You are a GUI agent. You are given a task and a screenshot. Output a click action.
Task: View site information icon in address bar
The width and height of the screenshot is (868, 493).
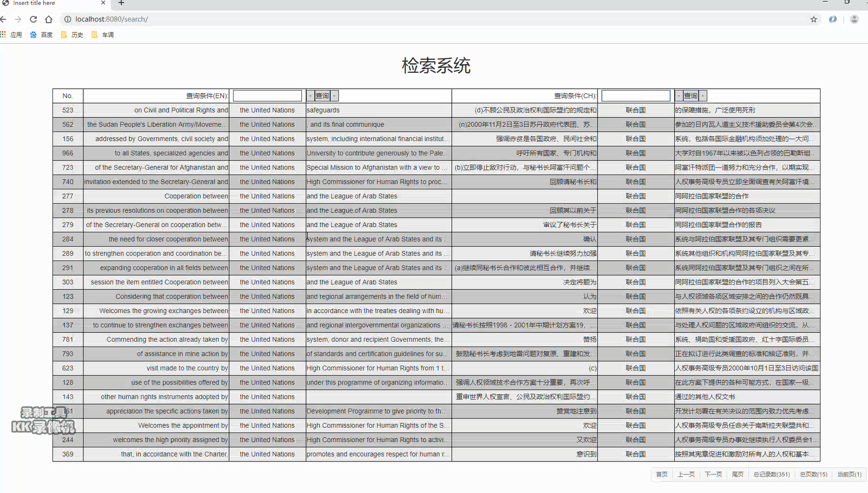tap(67, 19)
